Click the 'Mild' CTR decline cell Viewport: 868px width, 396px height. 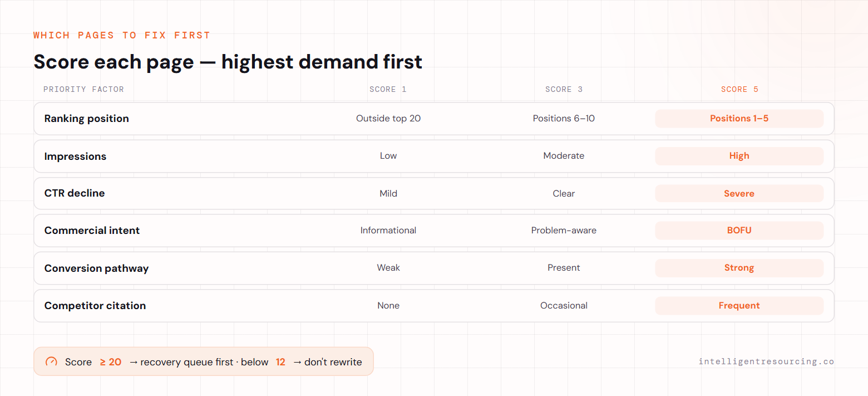388,193
